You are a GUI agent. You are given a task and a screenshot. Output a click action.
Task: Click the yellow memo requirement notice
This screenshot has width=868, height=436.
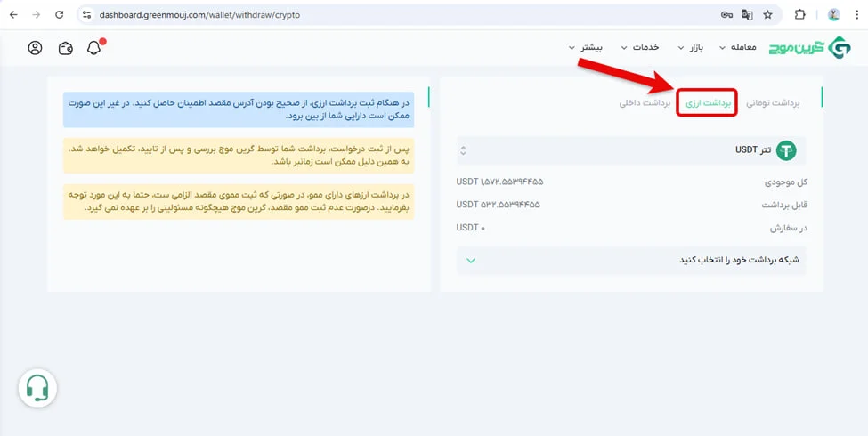(x=239, y=202)
